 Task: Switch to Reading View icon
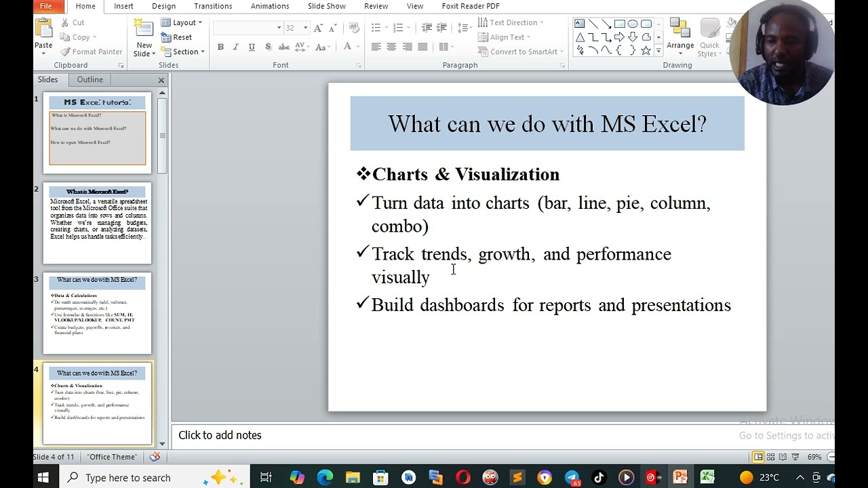pyautogui.click(x=783, y=457)
